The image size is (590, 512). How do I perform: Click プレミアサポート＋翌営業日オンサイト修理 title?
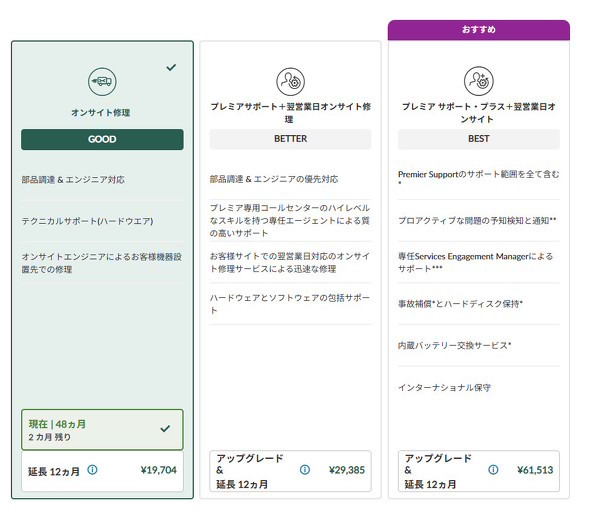290,113
